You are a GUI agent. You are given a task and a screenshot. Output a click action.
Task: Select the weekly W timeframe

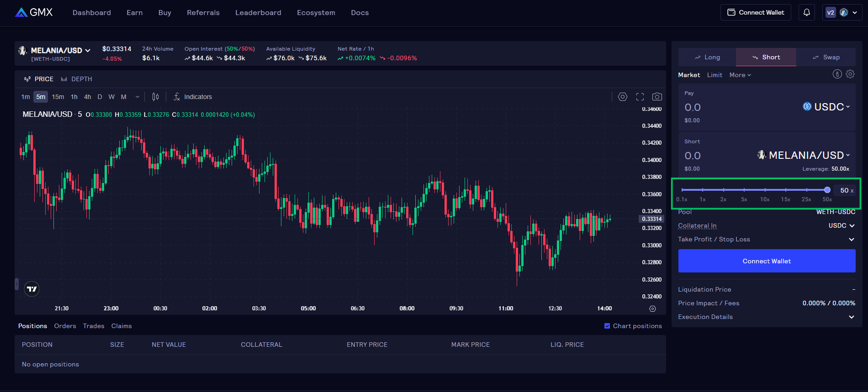click(x=111, y=97)
